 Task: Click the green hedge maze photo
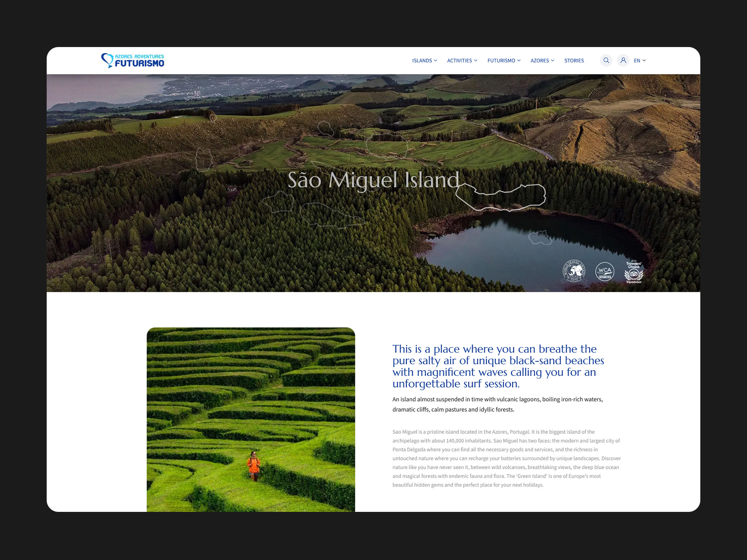point(251,419)
